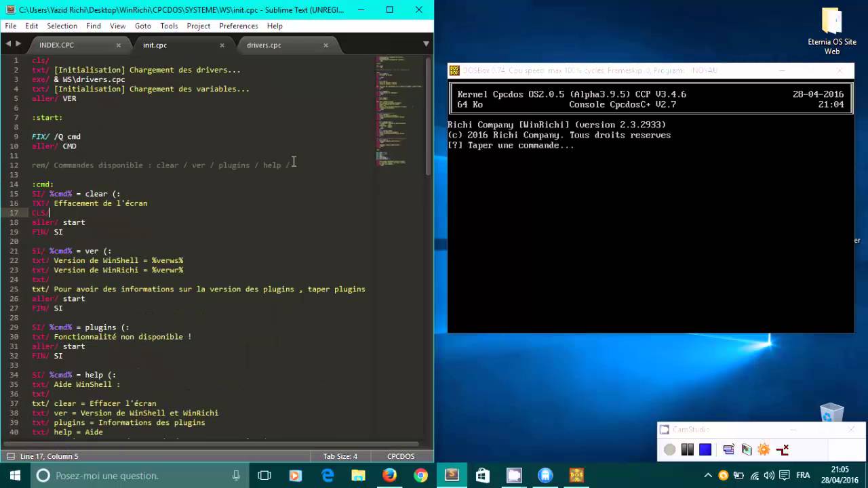
Task: Stop recording with the blue square button
Action: coord(705,449)
